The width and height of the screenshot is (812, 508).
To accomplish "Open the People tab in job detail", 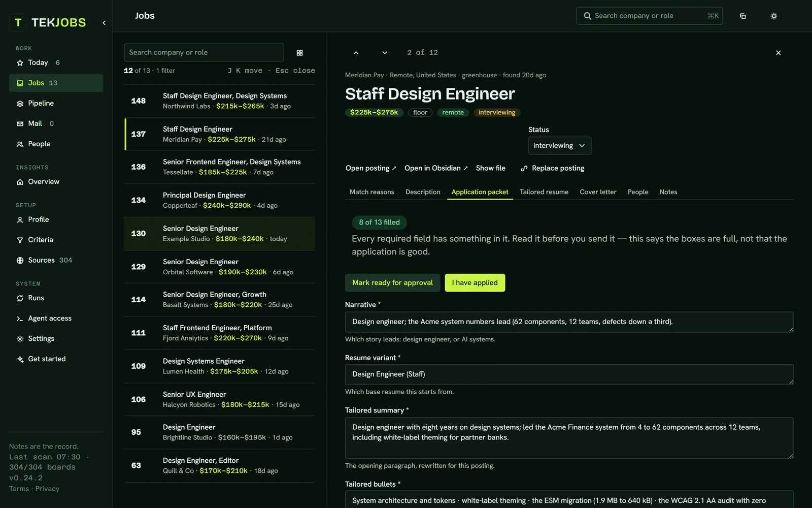I will pos(638,192).
